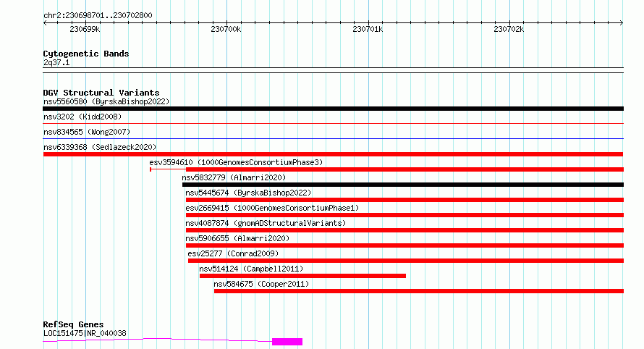Click the thick red esv3594610 bar
Viewport: 644px width, 349px height.
(404, 169)
